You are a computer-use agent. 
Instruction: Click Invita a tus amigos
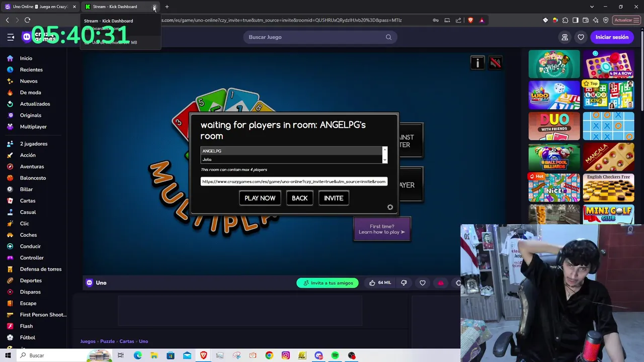coord(328,283)
